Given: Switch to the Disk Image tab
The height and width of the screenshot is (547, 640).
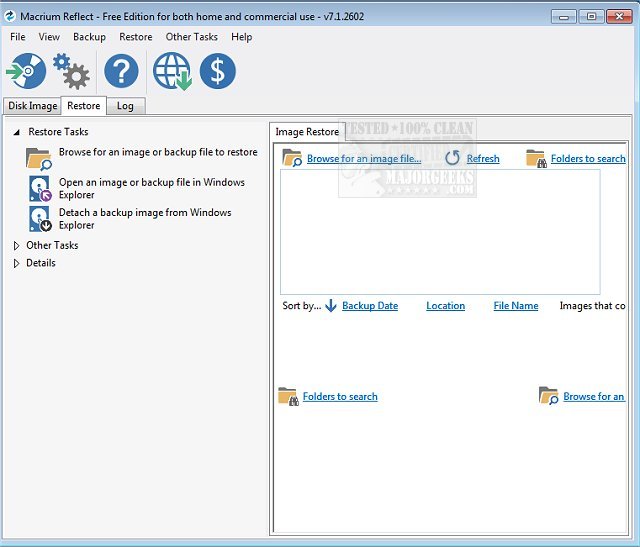Looking at the screenshot, I should pyautogui.click(x=33, y=106).
